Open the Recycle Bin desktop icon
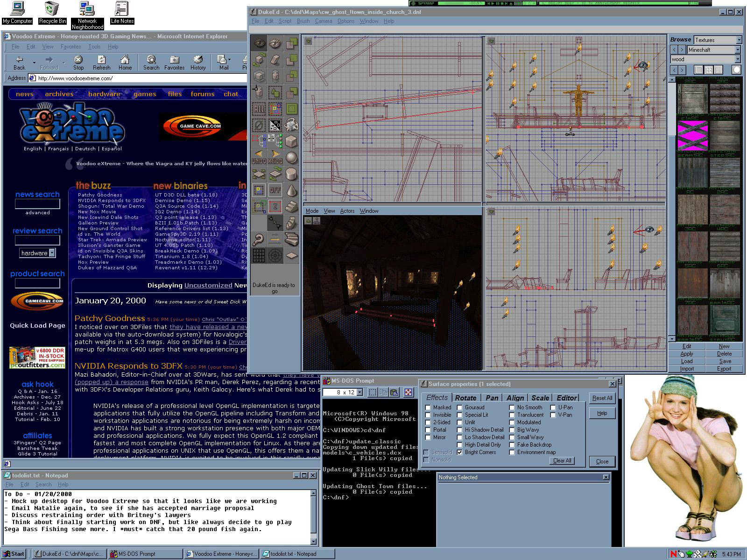This screenshot has width=747, height=560. pos(52,13)
